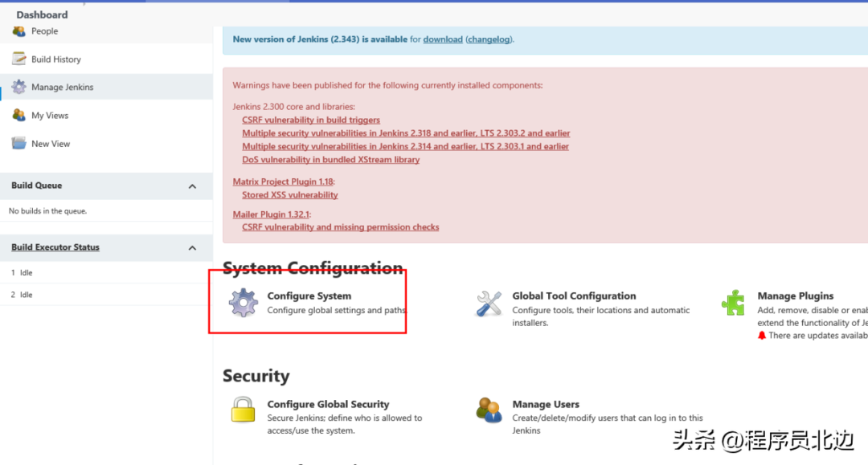
Task: Click the Build Executor Status heading link
Action: [55, 247]
